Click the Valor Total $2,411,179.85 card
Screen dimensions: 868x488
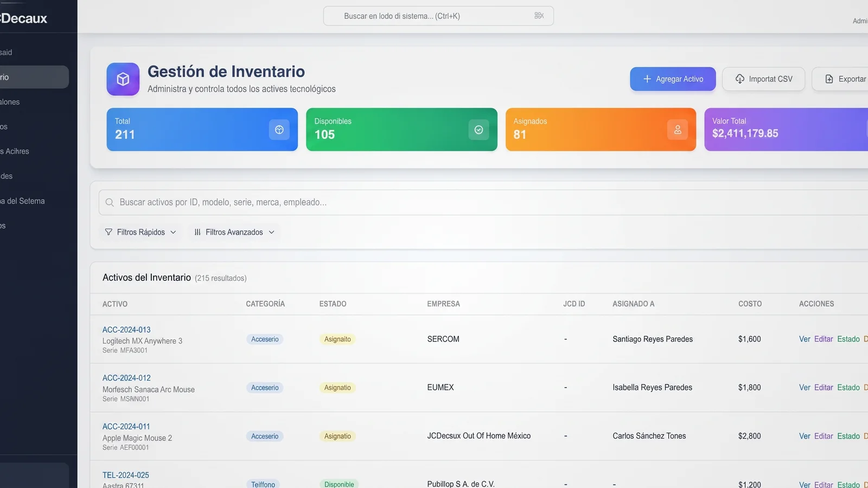[x=786, y=130]
